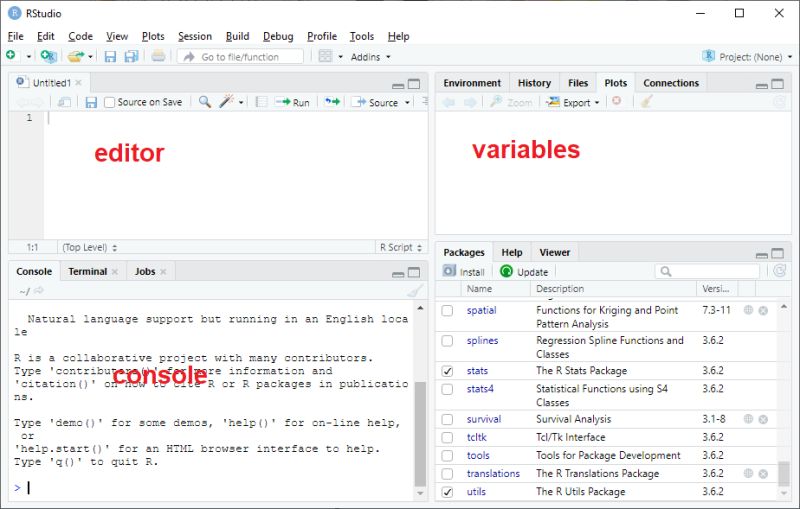Open the R Script file type selector
The height and width of the screenshot is (509, 800).
point(401,247)
